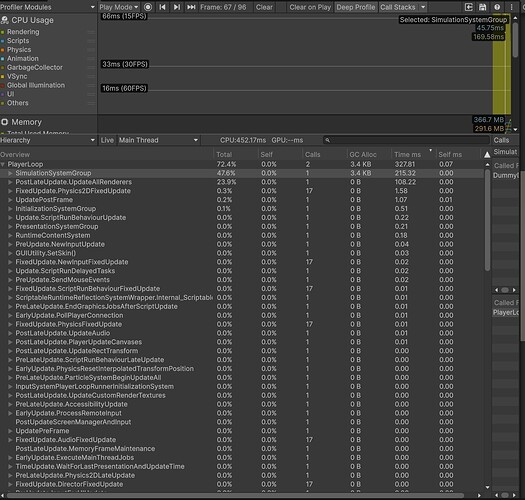Open the profiler kebab options menu
The image size is (525, 500).
click(x=512, y=7)
